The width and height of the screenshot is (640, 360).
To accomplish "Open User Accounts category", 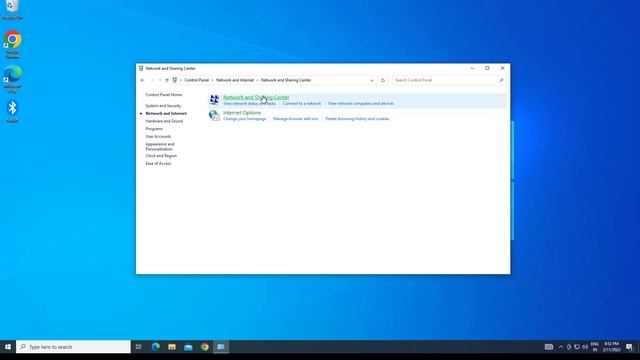I will click(x=158, y=136).
